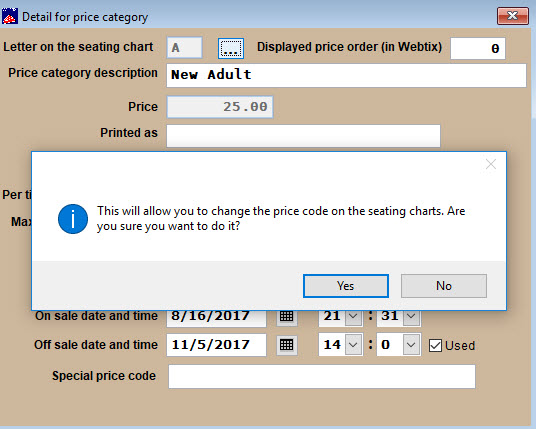The image size is (536, 429).
Task: Click the Printed as text field
Action: point(304,136)
